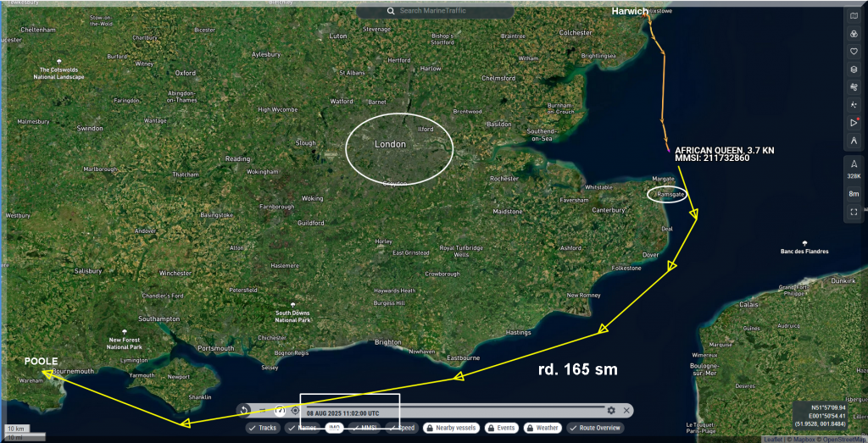Open the map type panel icon
Image resolution: width=868 pixels, height=443 pixels.
click(854, 16)
